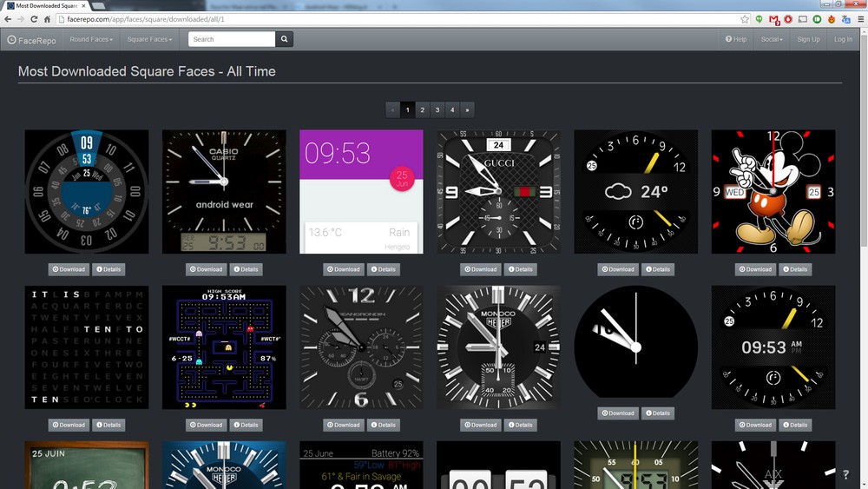View Details of the Casio android wear face
Viewport: 868px width, 489px height.
coord(247,269)
